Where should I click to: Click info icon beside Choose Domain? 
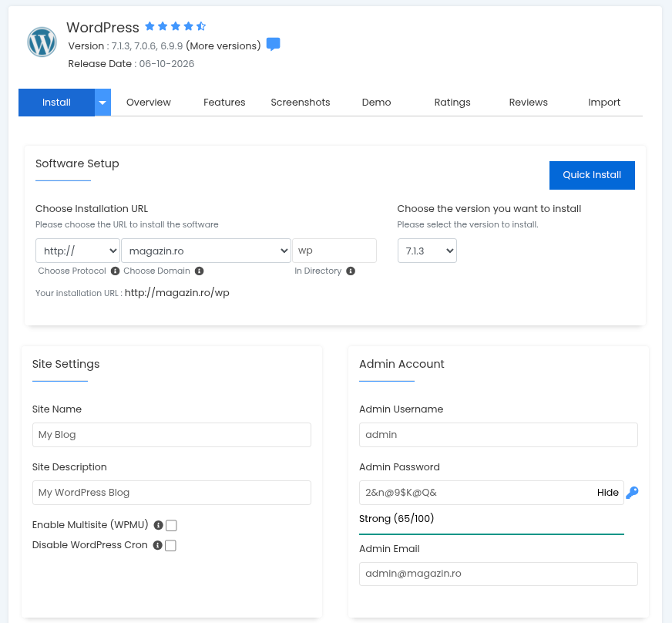(x=199, y=271)
